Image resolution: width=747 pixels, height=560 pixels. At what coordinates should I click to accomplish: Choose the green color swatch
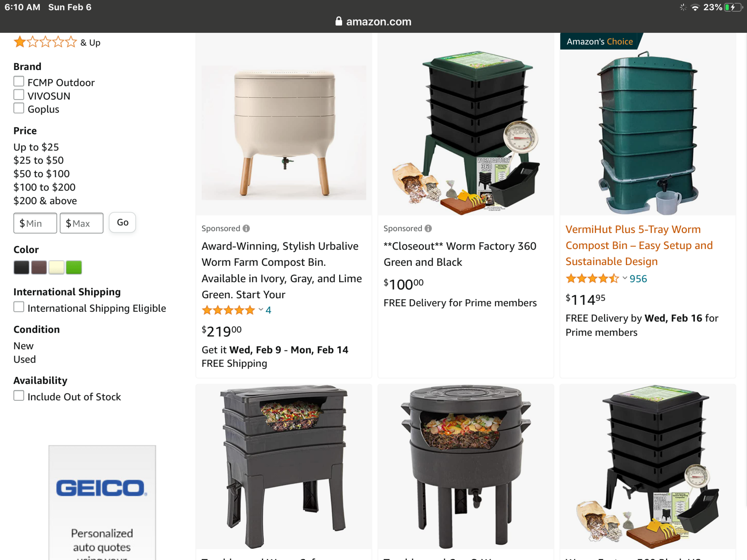coord(74,268)
